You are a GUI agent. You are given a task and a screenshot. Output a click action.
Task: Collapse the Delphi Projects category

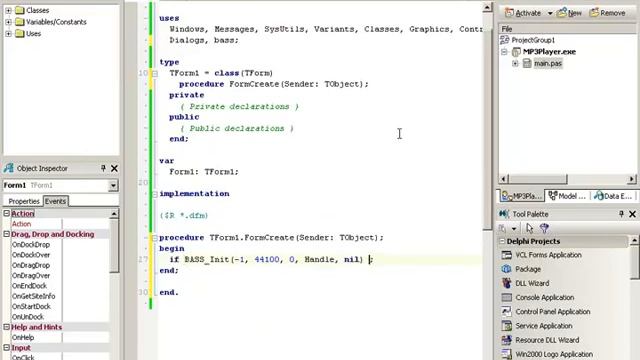(x=502, y=241)
